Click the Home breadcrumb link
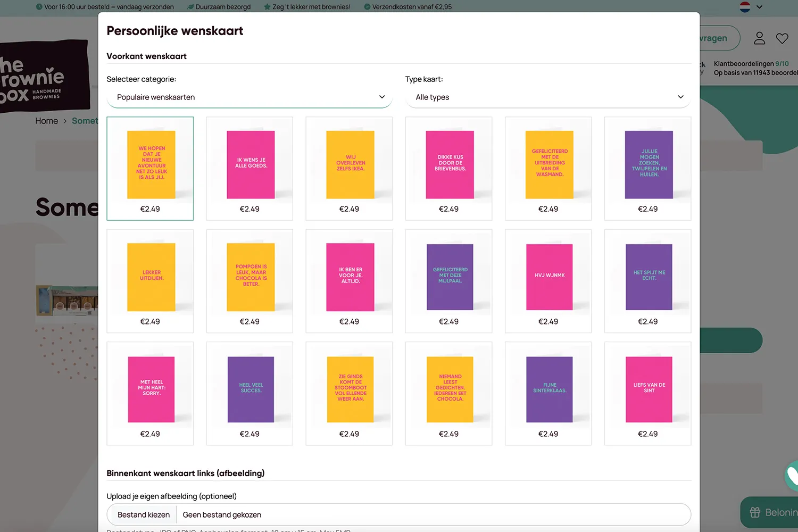The image size is (798, 532). pyautogui.click(x=46, y=121)
